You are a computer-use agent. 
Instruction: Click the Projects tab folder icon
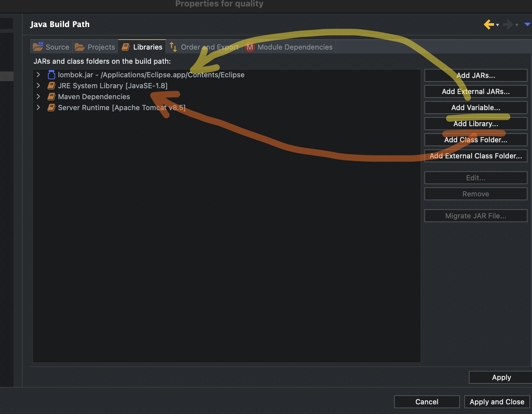pos(80,47)
